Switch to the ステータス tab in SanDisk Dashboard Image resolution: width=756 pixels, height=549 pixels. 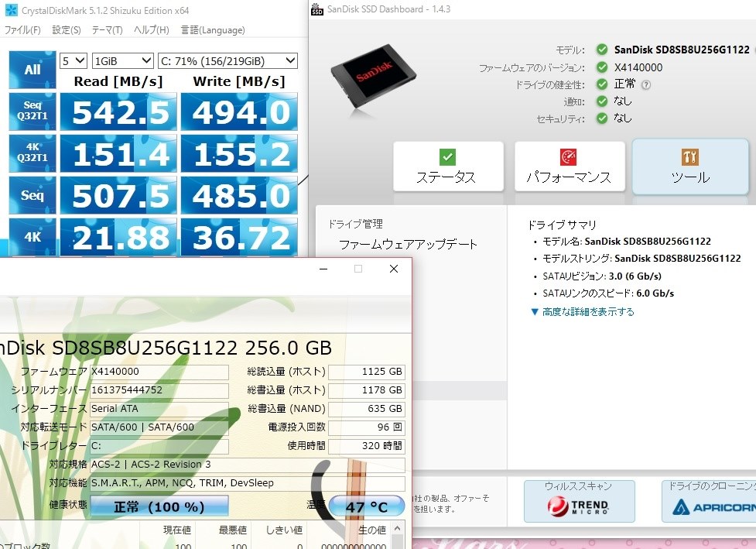[x=448, y=166]
